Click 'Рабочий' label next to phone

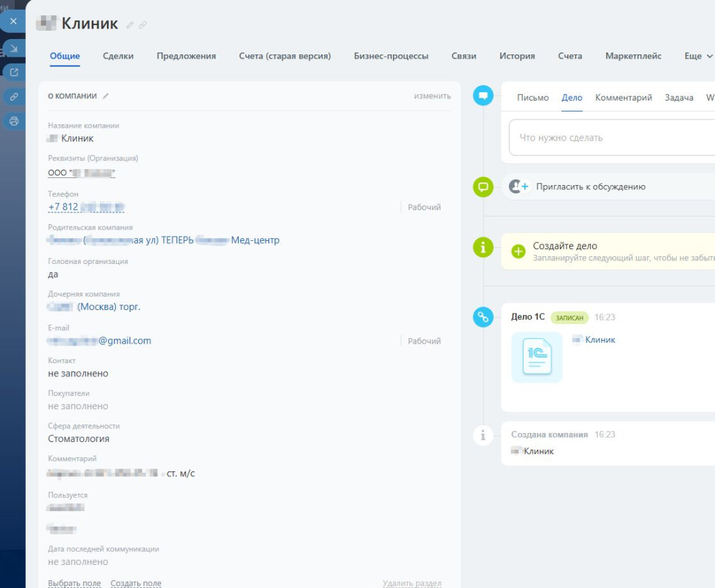click(424, 207)
